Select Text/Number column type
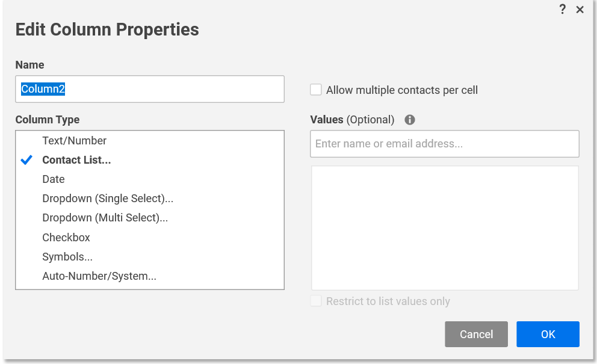 74,141
